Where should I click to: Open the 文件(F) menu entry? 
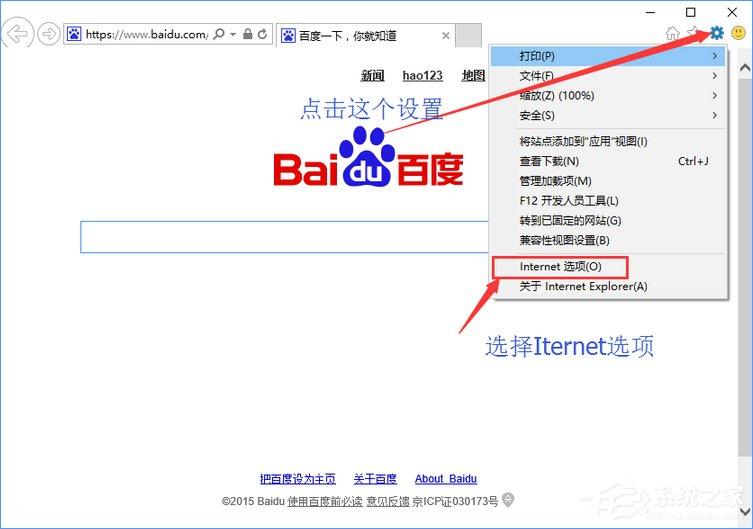608,76
